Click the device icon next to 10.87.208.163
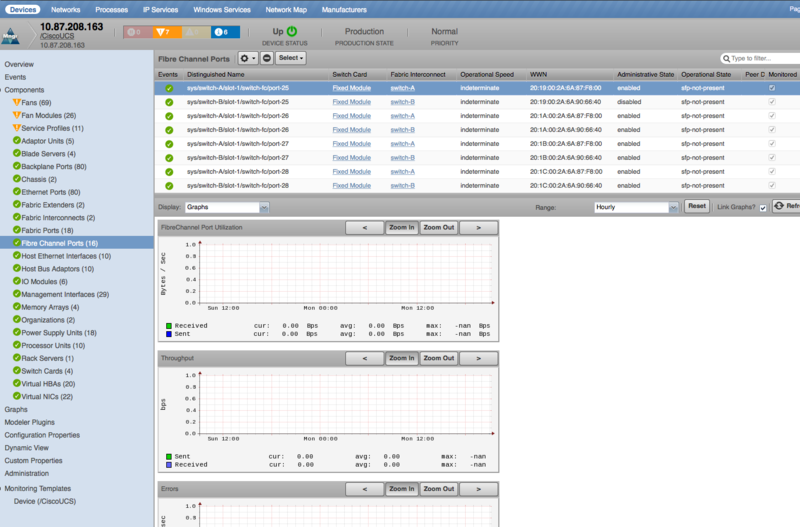800x527 pixels. click(11, 35)
